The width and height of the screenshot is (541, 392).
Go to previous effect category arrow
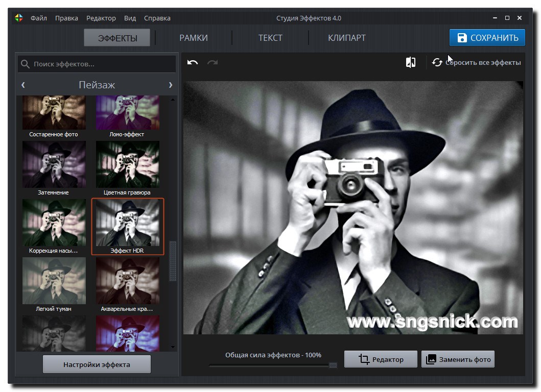(23, 84)
